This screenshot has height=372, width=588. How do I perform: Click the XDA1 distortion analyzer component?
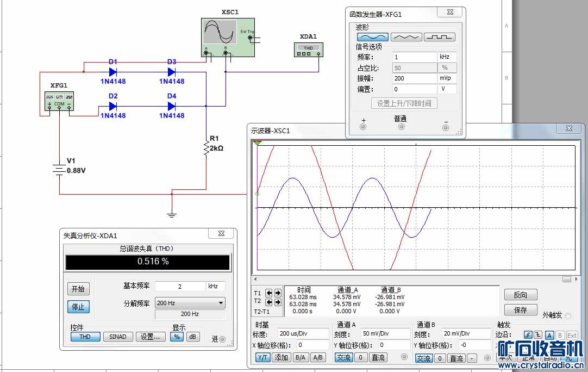coord(308,49)
